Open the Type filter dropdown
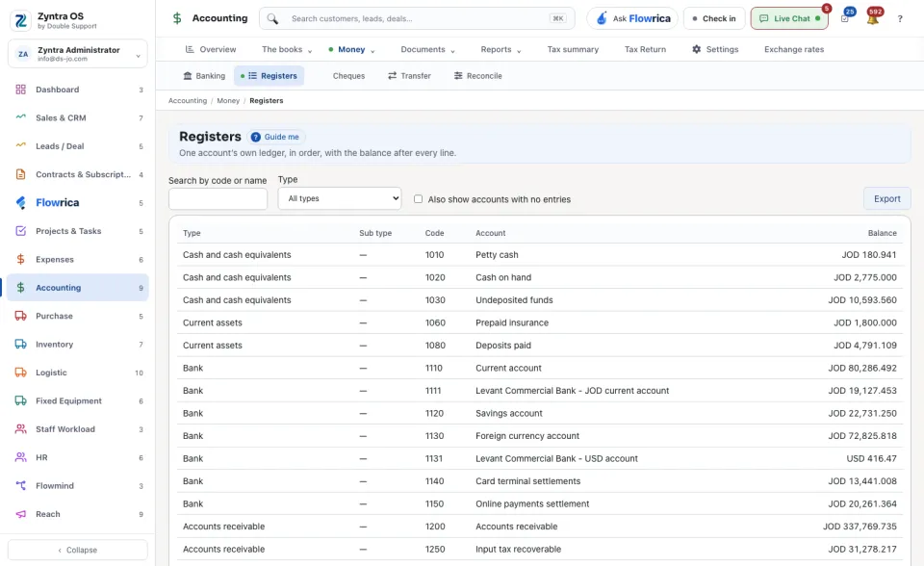This screenshot has height=566, width=924. 340,198
